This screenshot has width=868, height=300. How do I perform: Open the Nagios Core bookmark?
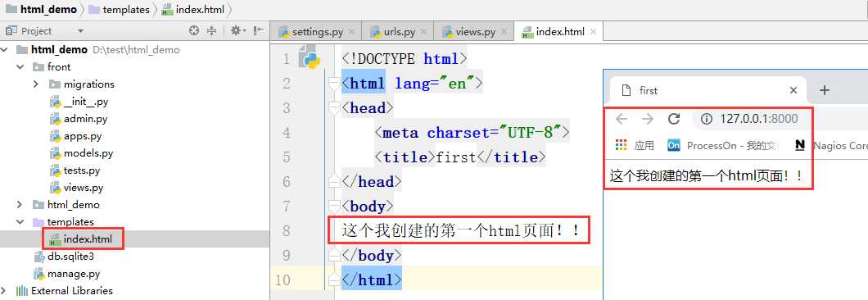(x=830, y=145)
